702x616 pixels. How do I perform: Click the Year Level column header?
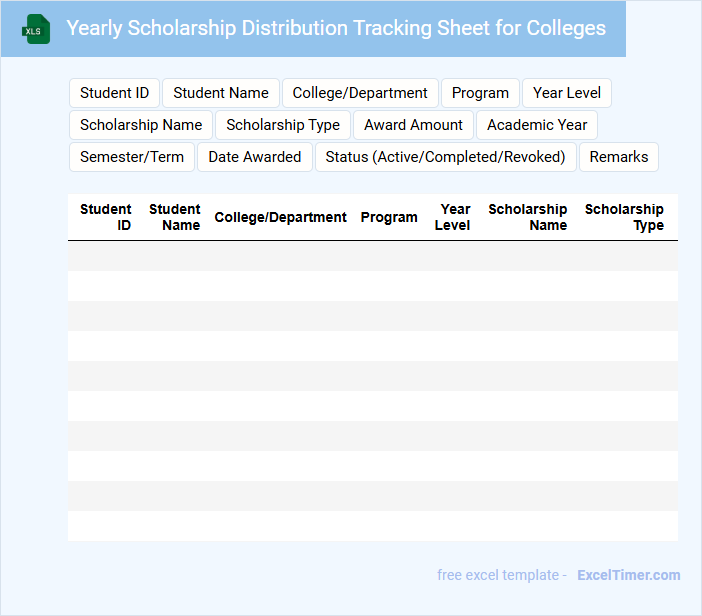(x=453, y=217)
